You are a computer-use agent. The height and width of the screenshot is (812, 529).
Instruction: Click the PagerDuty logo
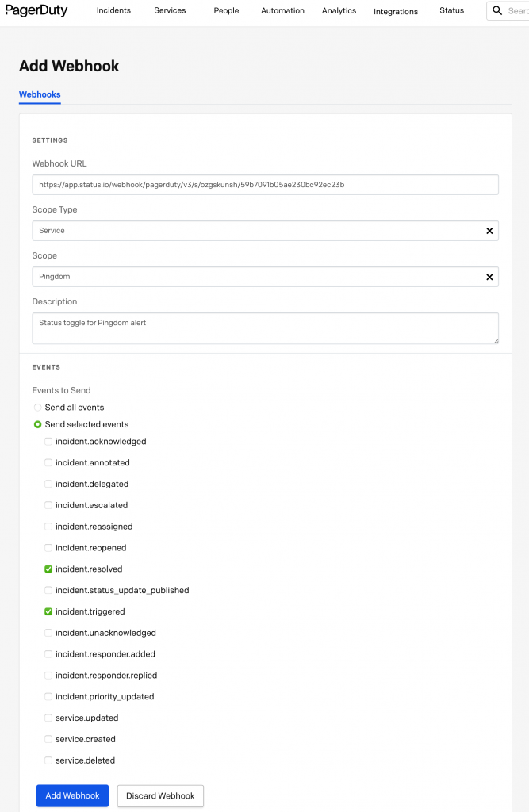point(36,10)
